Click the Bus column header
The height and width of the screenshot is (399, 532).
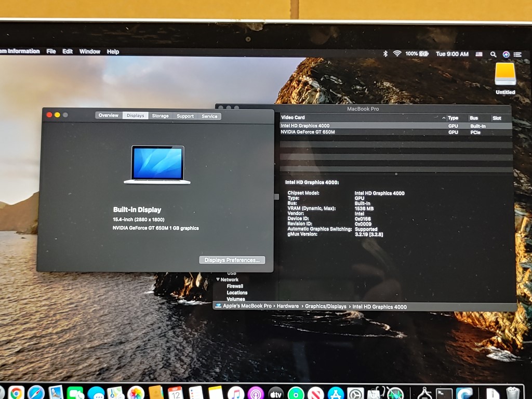[x=474, y=118]
